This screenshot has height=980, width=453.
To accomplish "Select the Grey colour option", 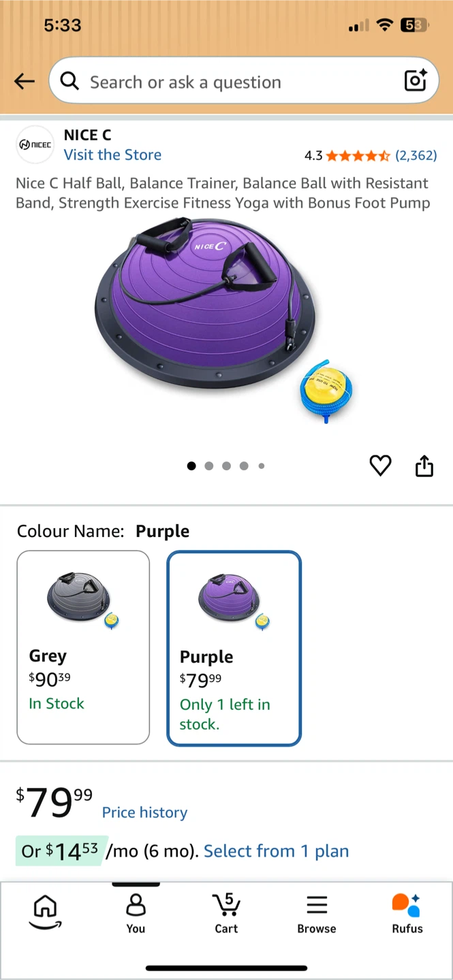I will click(x=83, y=647).
